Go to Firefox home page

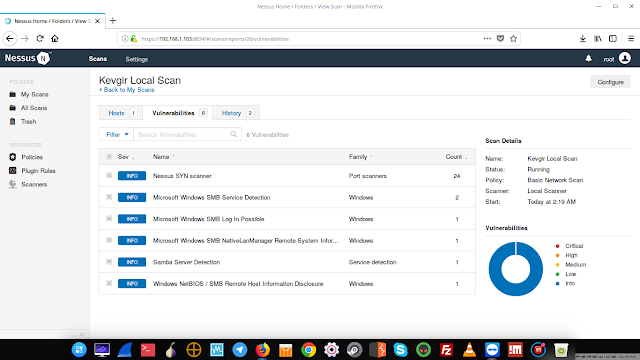click(x=55, y=38)
